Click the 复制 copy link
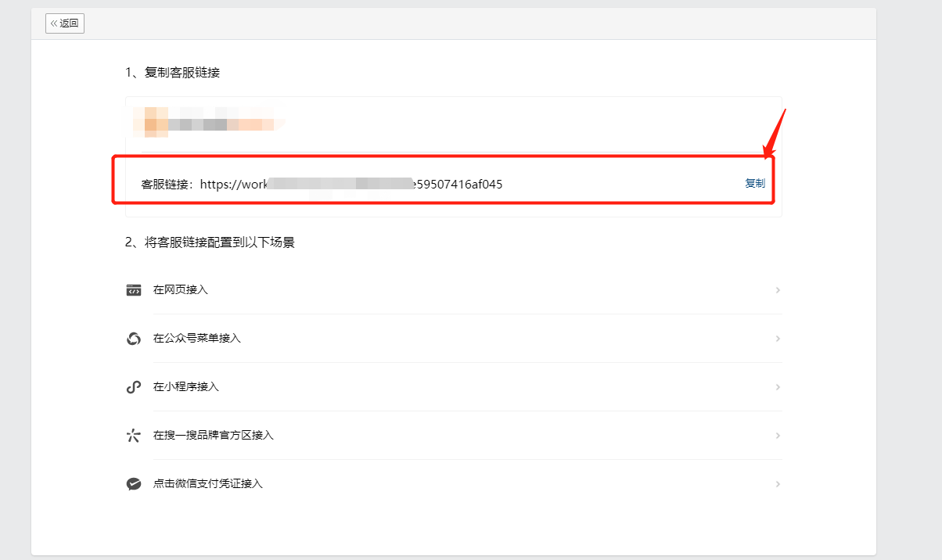942x560 pixels. [x=754, y=183]
